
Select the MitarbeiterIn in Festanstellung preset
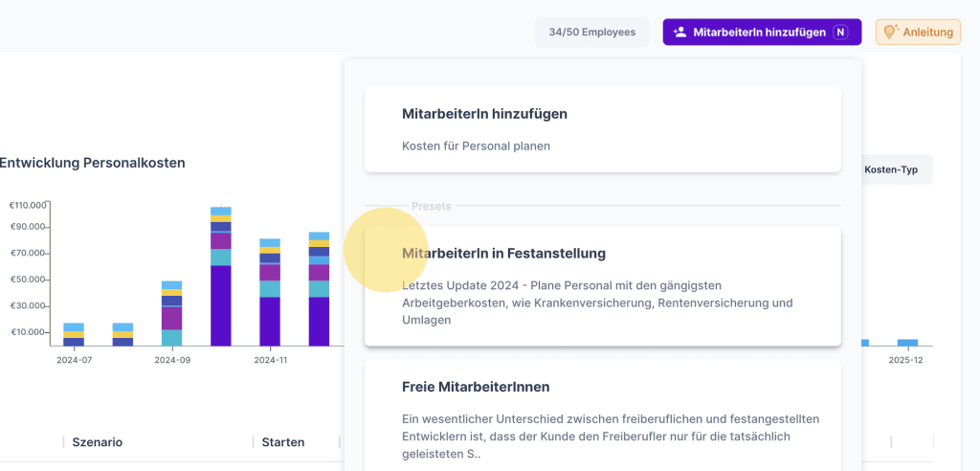(602, 286)
